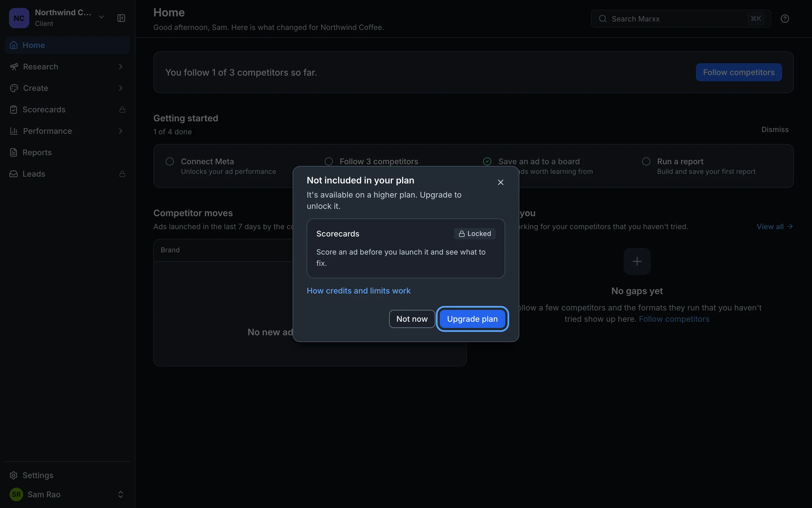Click the Upgrade plan button

pyautogui.click(x=472, y=319)
